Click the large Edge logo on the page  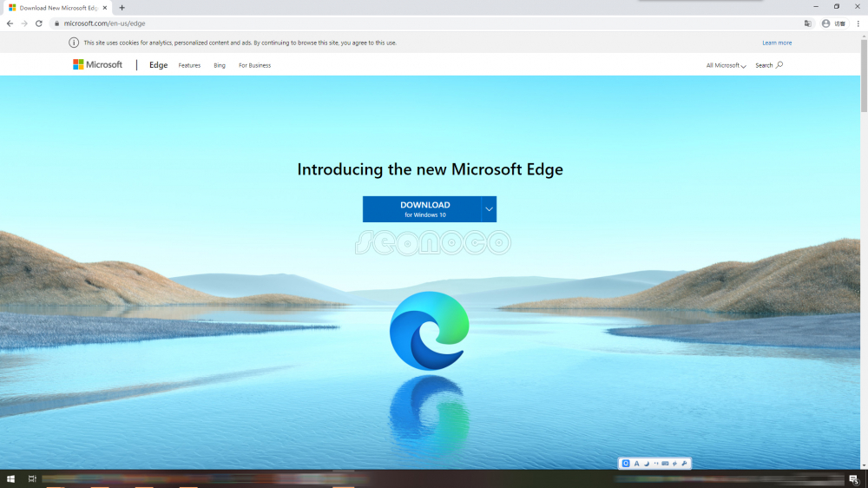click(x=429, y=330)
